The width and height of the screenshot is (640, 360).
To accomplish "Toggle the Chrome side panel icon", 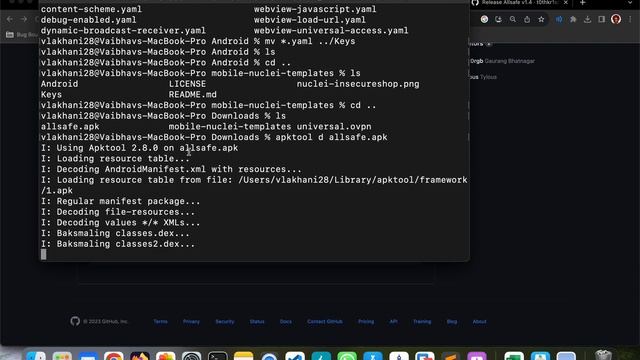I will tap(602, 19).
